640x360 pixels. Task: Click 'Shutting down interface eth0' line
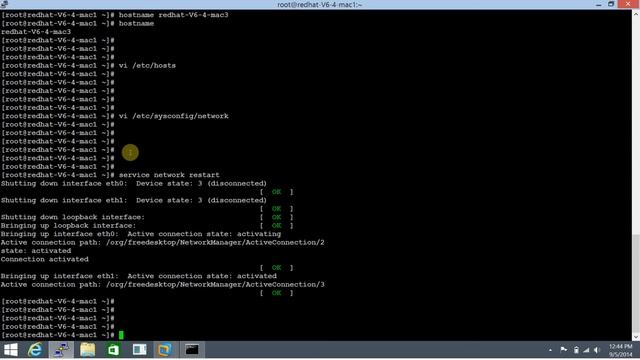click(x=133, y=183)
